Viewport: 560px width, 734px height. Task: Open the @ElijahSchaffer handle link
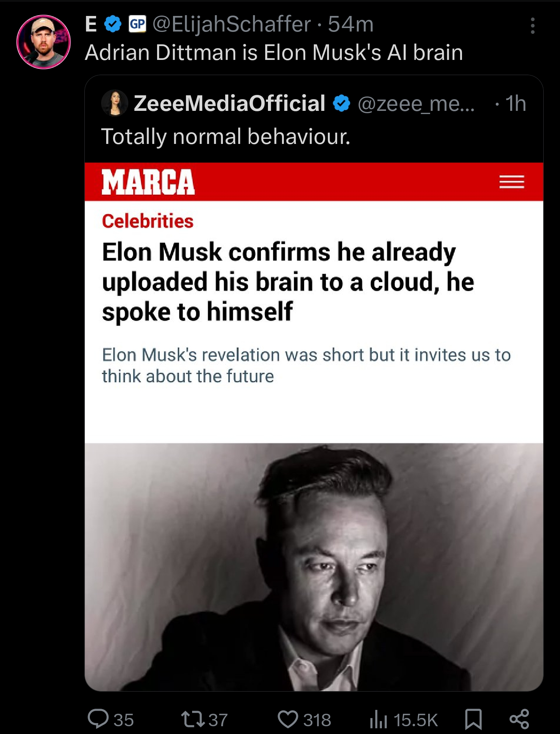pos(232,25)
